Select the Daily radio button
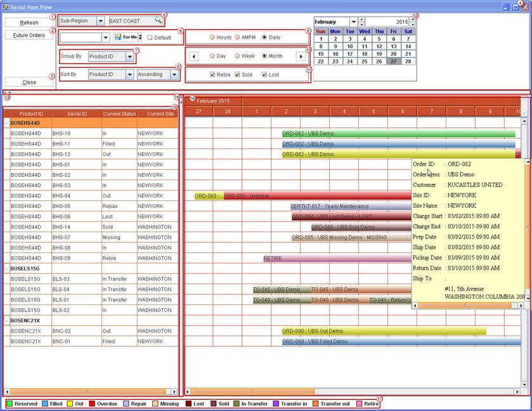This screenshot has height=411, width=532. (264, 37)
